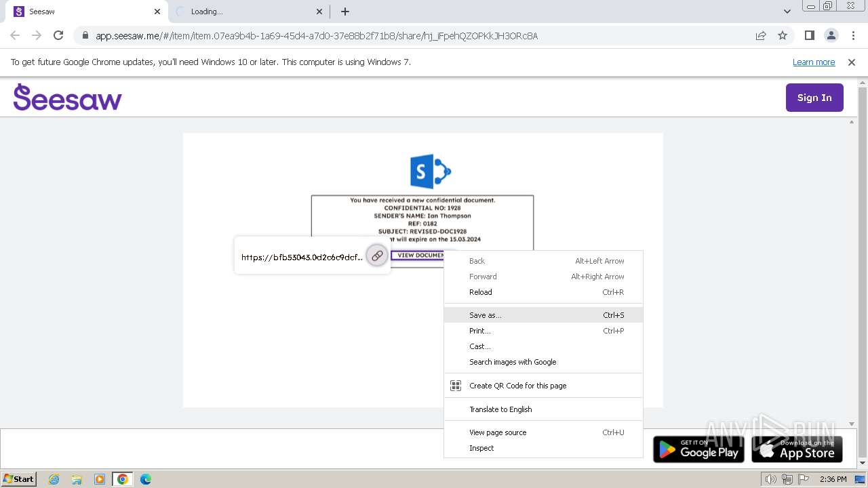Screen dimensions: 868x488
Task: Open File Explorer from taskbar
Action: click(x=77, y=479)
